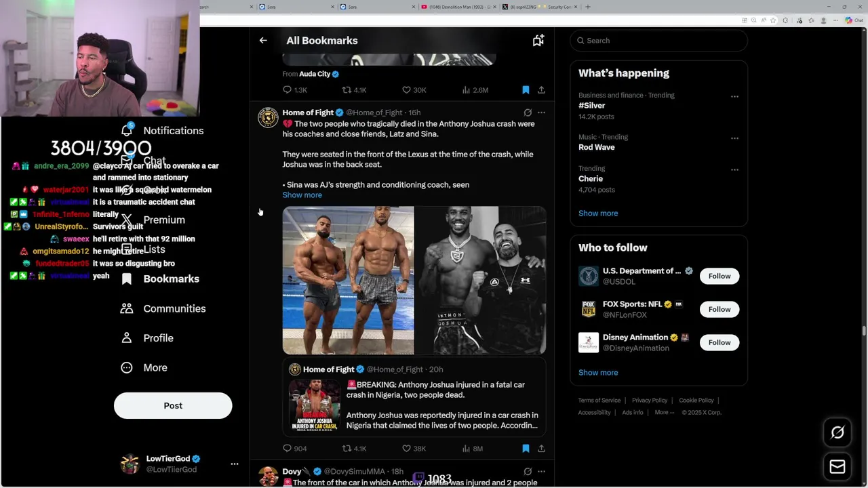Click Grok icon on Home of Fight post
This screenshot has width=868, height=488.
point(528,113)
